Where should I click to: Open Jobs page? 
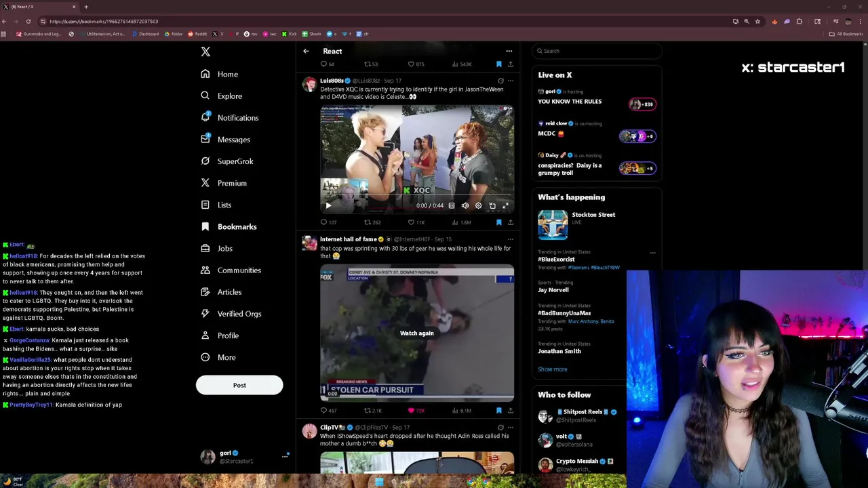[x=217, y=248]
